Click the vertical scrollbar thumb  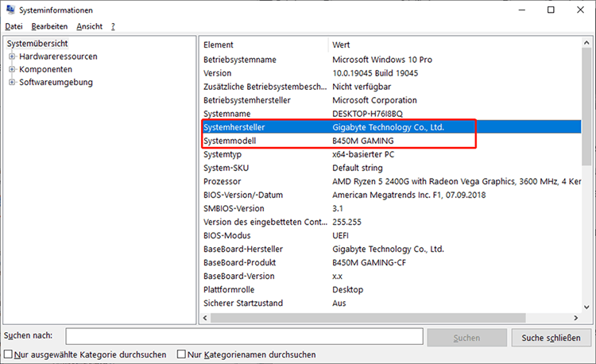pos(586,106)
